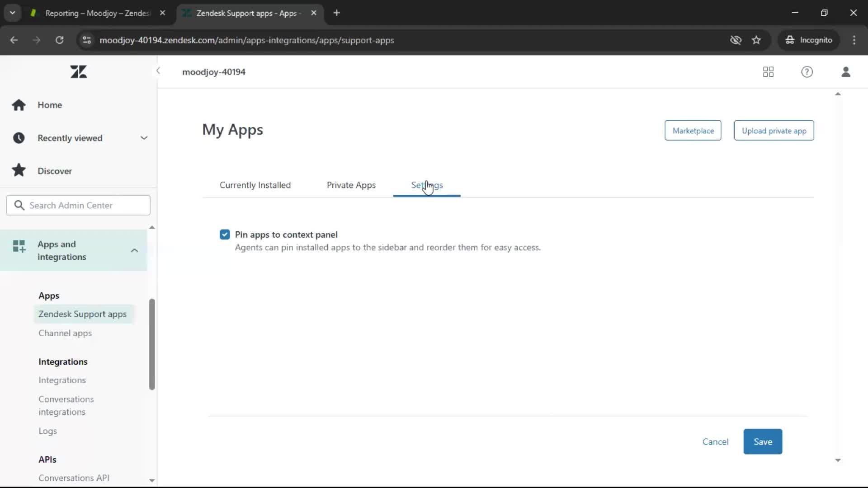Open the Zendesk products grid icon
Image resolution: width=868 pixels, height=488 pixels.
tap(768, 72)
